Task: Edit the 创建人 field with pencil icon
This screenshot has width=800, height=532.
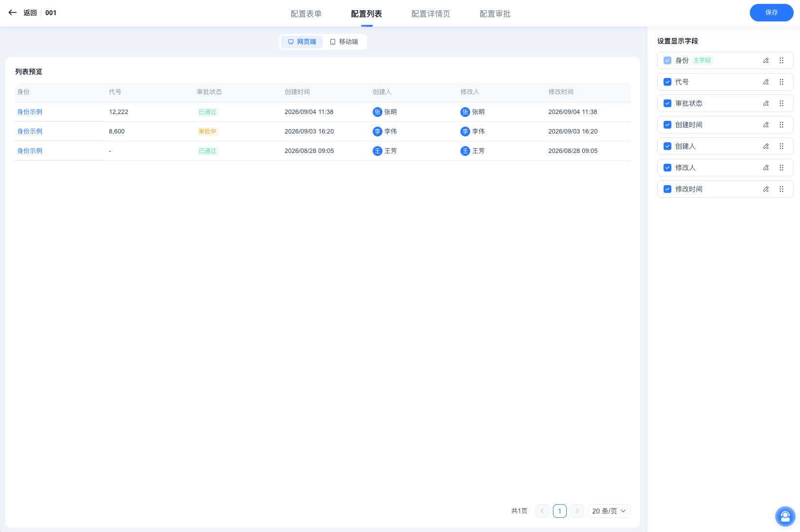Action: pyautogui.click(x=766, y=146)
